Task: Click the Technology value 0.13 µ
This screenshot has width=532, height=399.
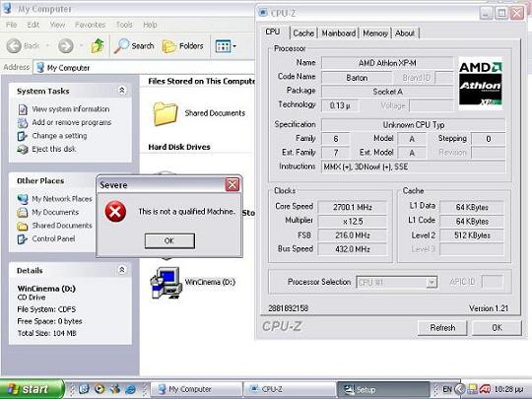Action: pyautogui.click(x=340, y=105)
